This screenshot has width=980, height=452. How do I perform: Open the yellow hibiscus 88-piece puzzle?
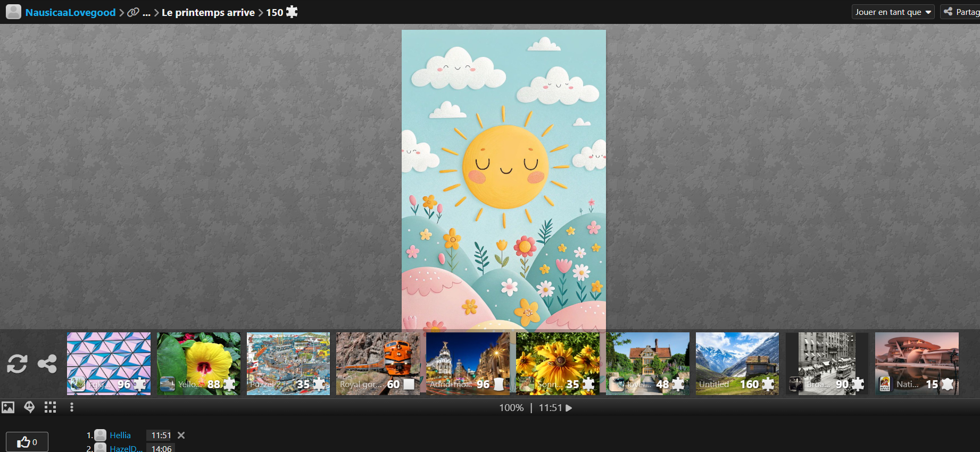[x=198, y=364]
